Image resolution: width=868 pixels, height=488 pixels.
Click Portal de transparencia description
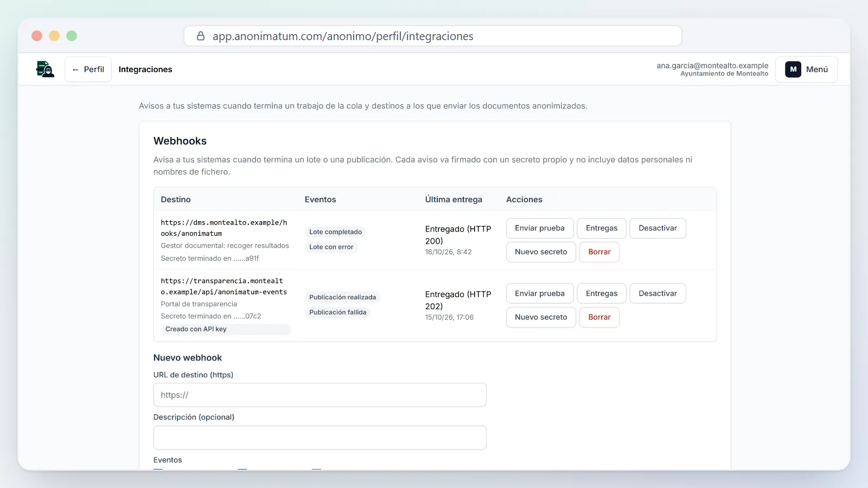pos(199,304)
